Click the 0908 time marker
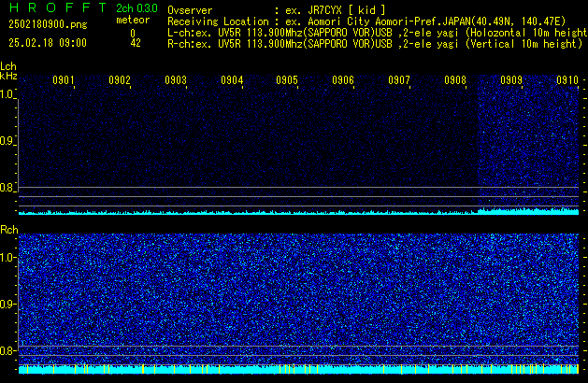The image size is (588, 383). (x=455, y=80)
